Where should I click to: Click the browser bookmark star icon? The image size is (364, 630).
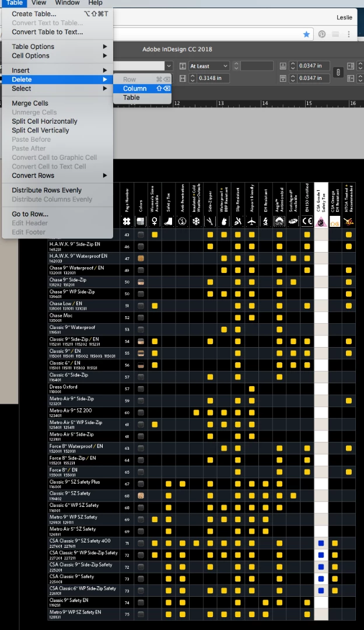coord(306,34)
